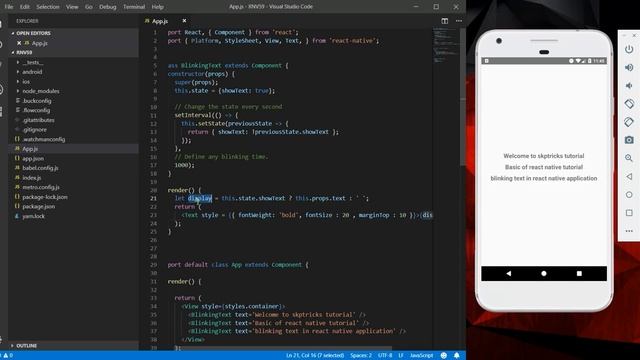Click the notifications bell in status bar

click(457, 356)
